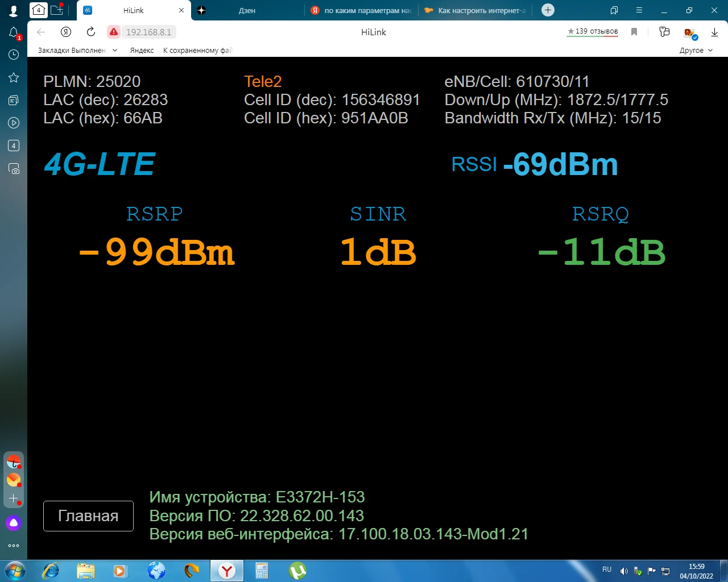Click the "LAC (dec): 26283" line
The height and width of the screenshot is (582, 728).
[x=105, y=99]
